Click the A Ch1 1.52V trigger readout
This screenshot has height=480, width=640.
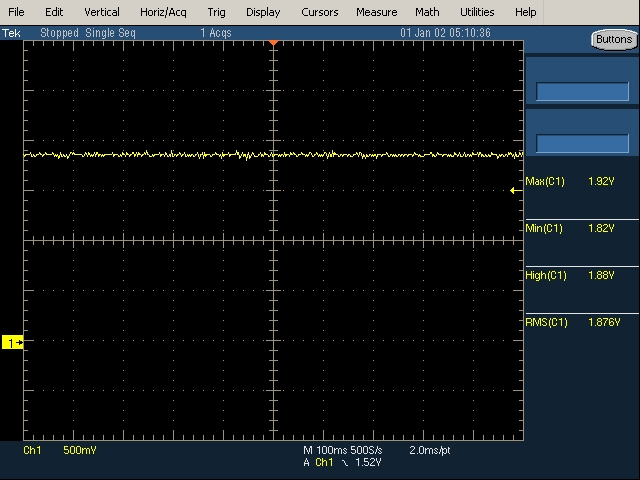point(342,462)
